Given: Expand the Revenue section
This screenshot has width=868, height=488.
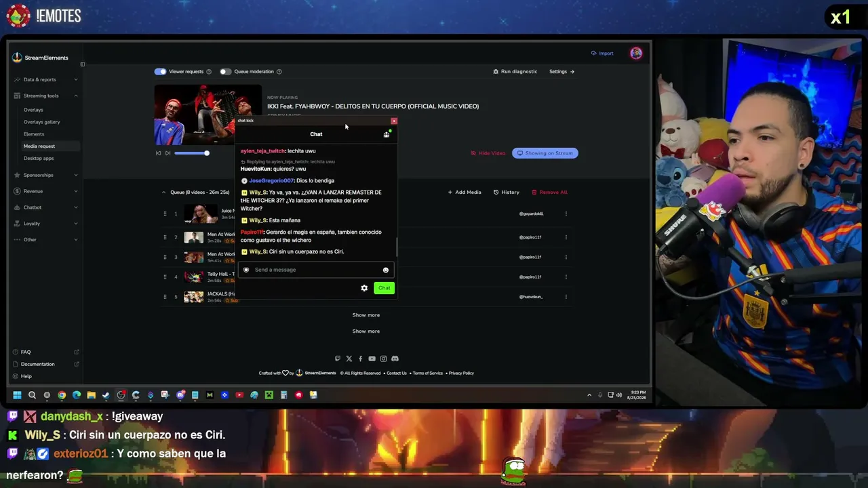Looking at the screenshot, I should 45,191.
